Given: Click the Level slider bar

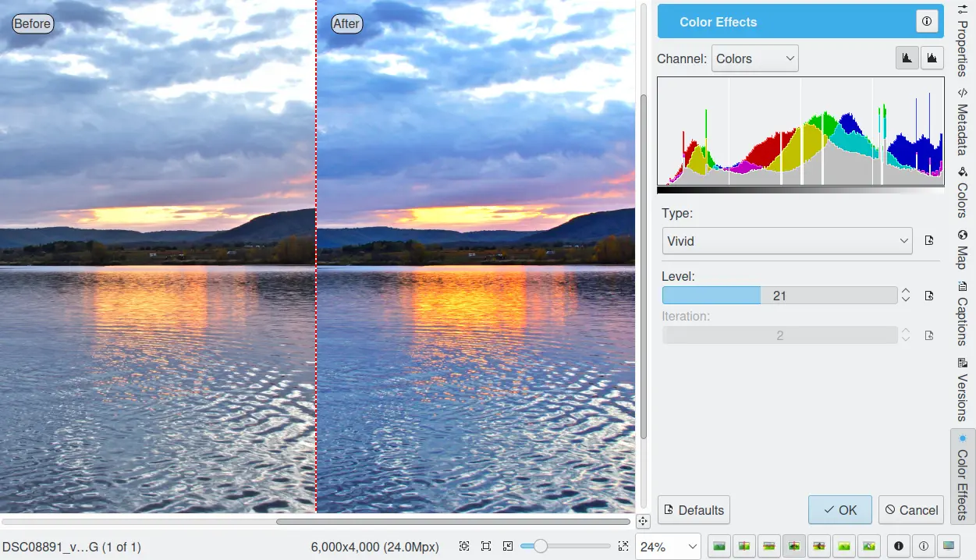Looking at the screenshot, I should pyautogui.click(x=779, y=296).
